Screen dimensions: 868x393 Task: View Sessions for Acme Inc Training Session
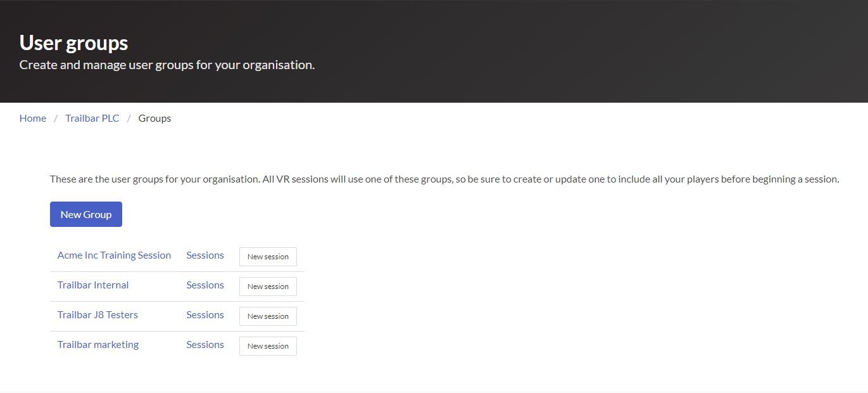(205, 255)
